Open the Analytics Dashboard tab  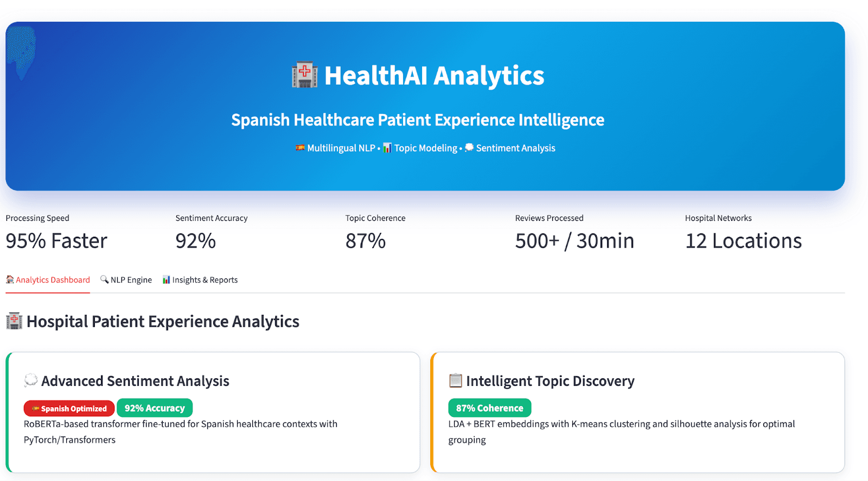point(48,280)
